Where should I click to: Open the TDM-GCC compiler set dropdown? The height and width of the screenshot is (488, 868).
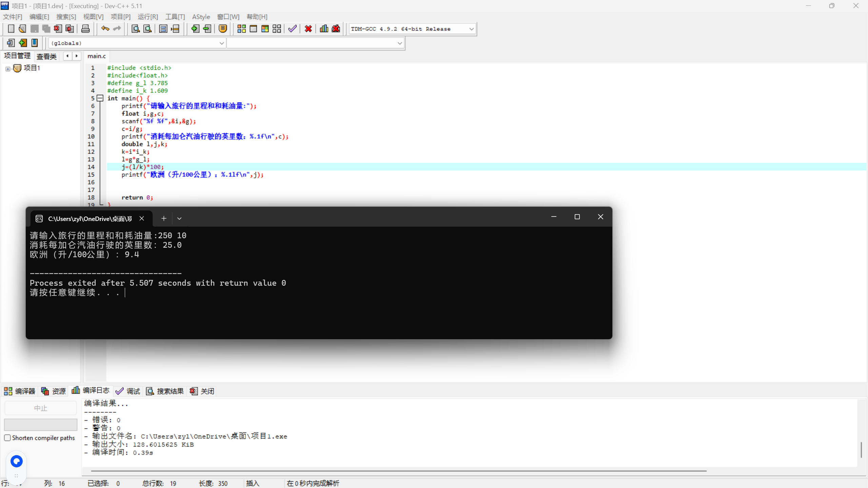[x=471, y=29]
